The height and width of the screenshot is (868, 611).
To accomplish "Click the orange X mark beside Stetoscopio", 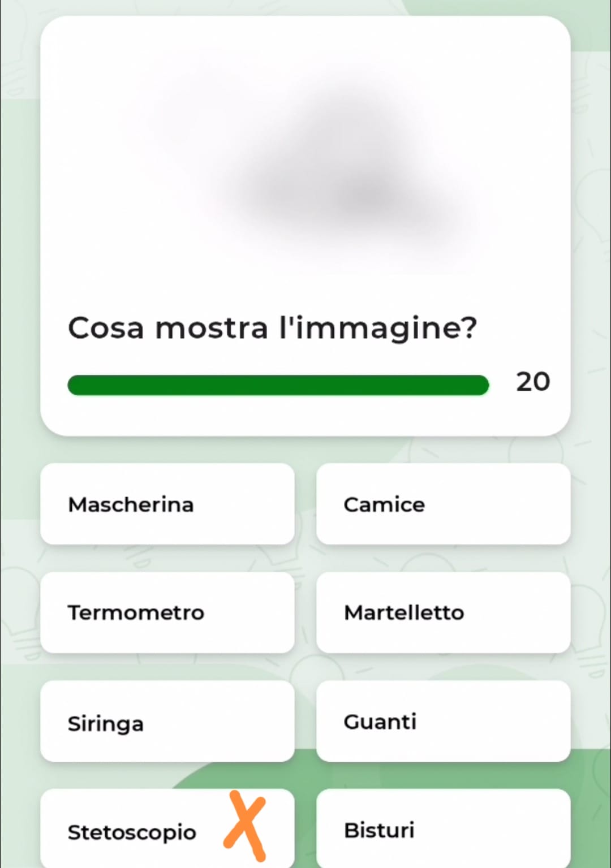I will pyautogui.click(x=245, y=826).
